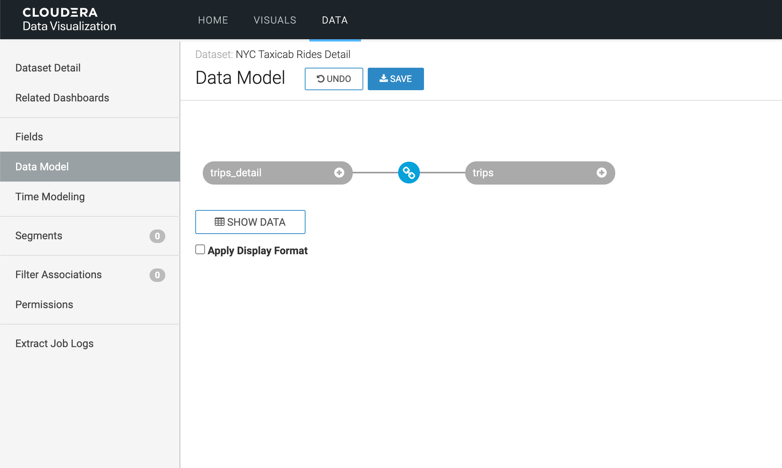Open Segments in the sidebar
The image size is (782, 468).
click(39, 236)
